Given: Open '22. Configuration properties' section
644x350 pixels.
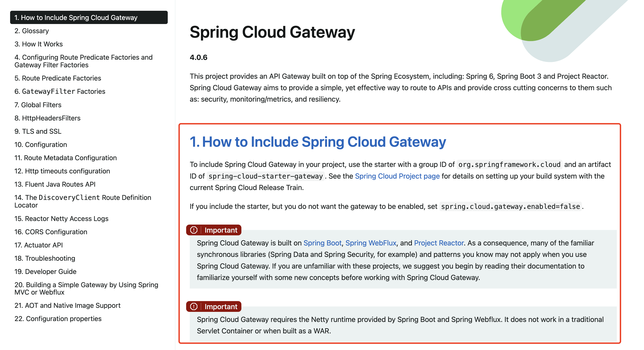Looking at the screenshot, I should click(58, 319).
